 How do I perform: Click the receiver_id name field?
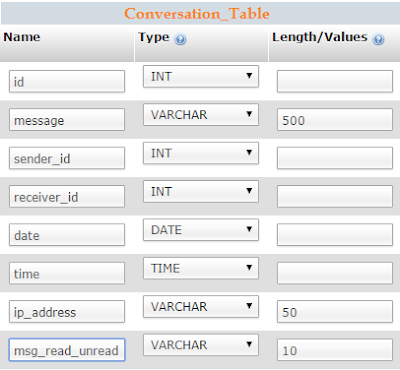pyautogui.click(x=67, y=196)
